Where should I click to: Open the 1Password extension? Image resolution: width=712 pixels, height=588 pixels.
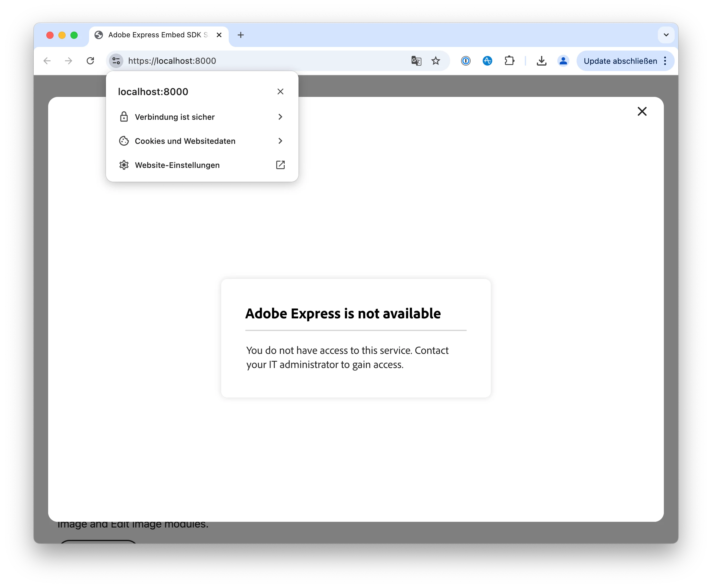pyautogui.click(x=466, y=61)
